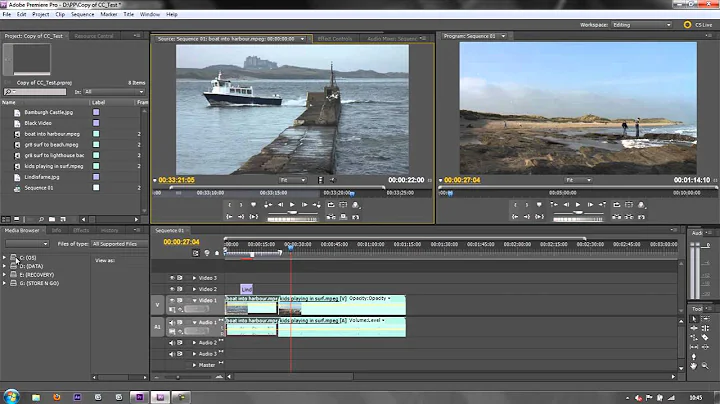The image size is (720, 404).
Task: Click Set Unnumbered Marker in timeline header
Action: pyautogui.click(x=217, y=253)
